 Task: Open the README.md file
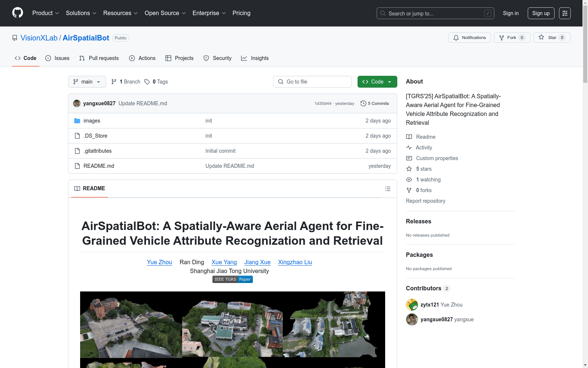click(99, 166)
